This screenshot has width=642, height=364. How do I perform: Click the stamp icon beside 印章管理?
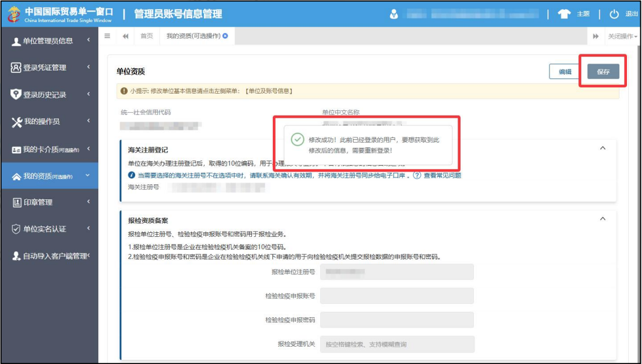coord(17,202)
